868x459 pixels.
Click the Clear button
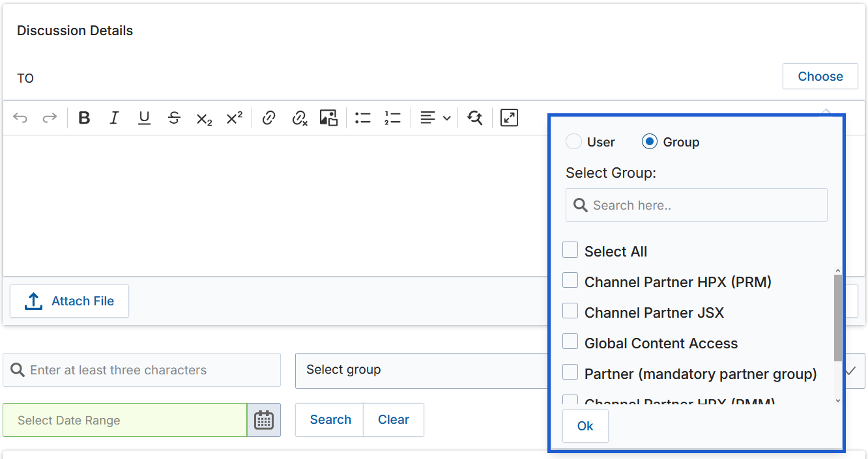pyautogui.click(x=394, y=420)
